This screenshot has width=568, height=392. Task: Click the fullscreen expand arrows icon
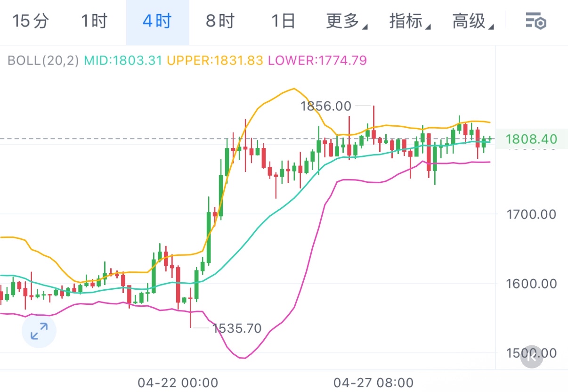coord(39,331)
